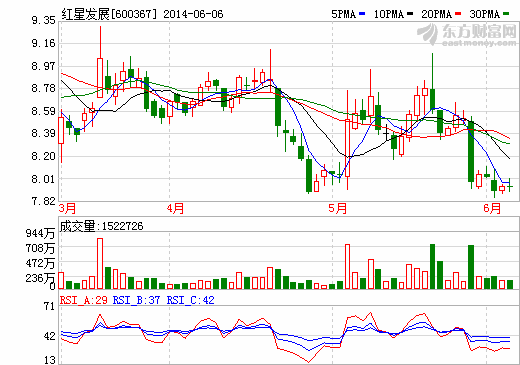
Task: Click the 成交量:1522726 volume label
Action: [x=101, y=226]
